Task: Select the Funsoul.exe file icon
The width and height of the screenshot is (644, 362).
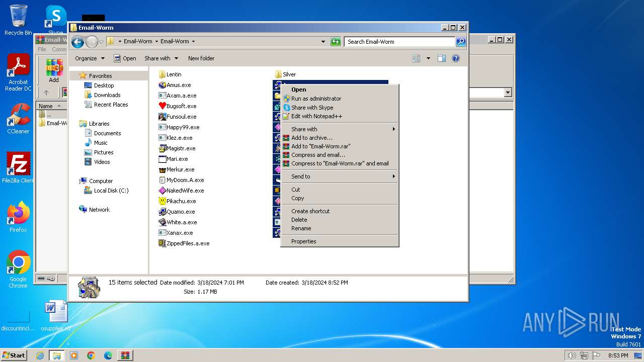Action: click(162, 117)
